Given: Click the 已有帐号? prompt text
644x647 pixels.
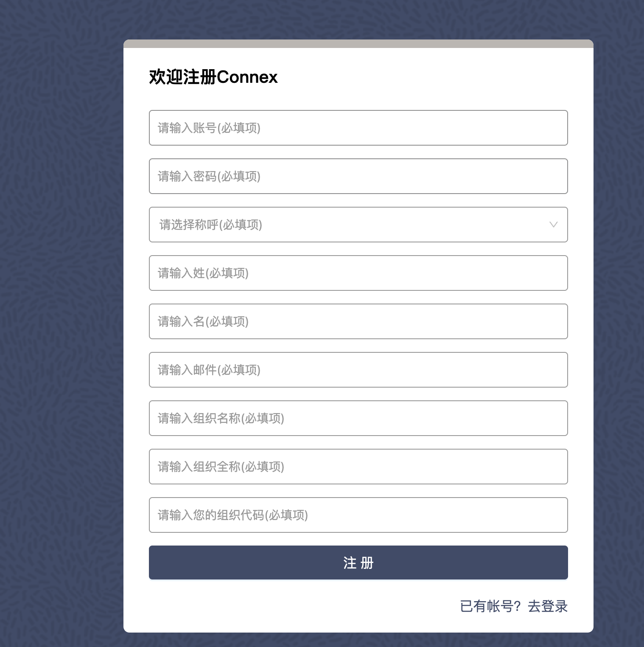Looking at the screenshot, I should coord(490,606).
